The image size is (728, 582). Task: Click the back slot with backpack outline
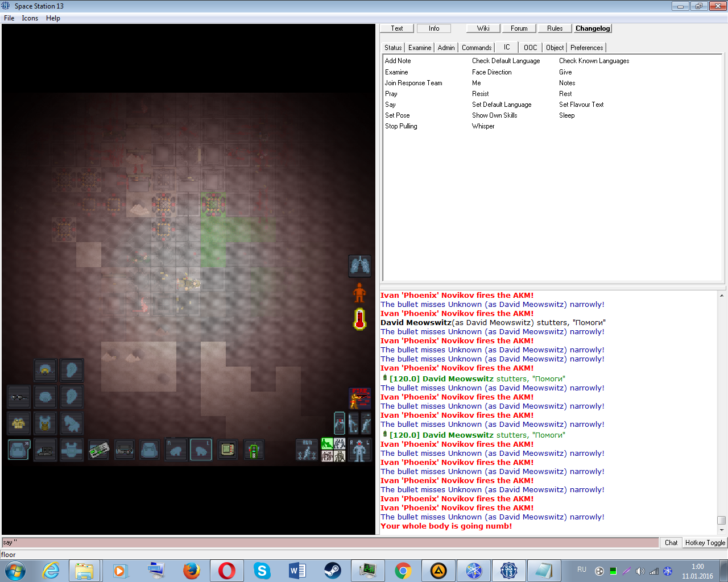pos(150,450)
